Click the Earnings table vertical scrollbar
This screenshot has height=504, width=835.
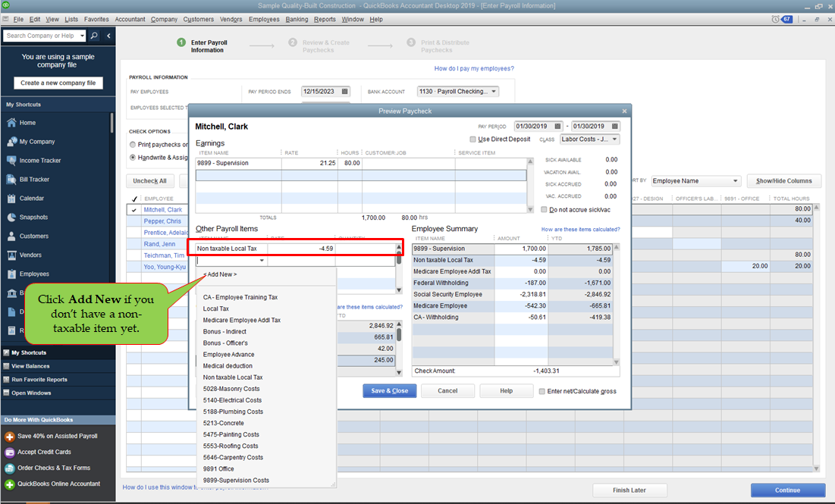[x=530, y=185]
